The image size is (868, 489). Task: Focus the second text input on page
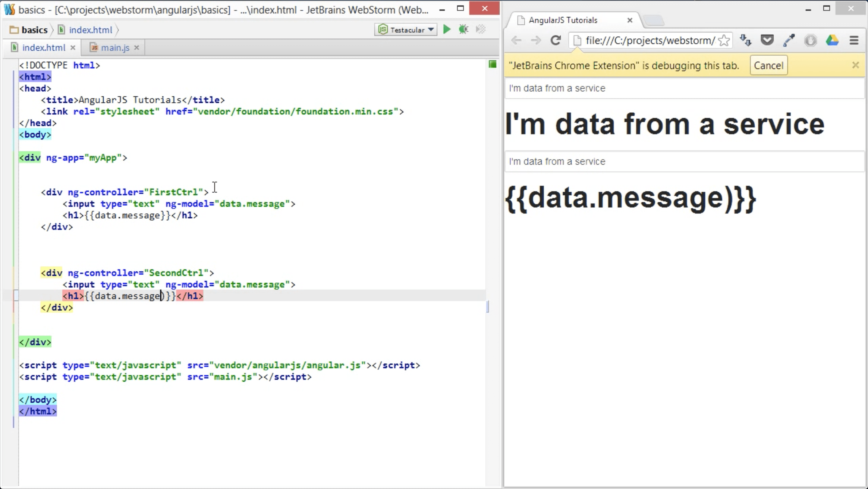click(x=685, y=162)
